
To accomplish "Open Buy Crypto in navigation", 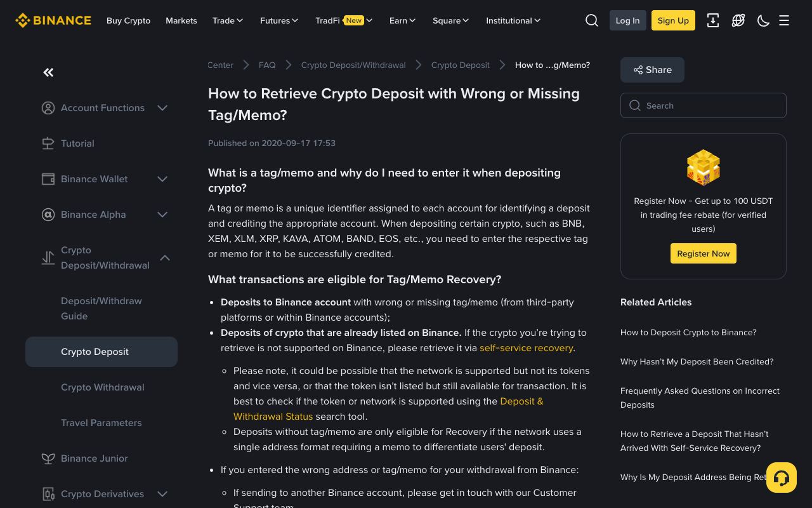I will tap(128, 20).
